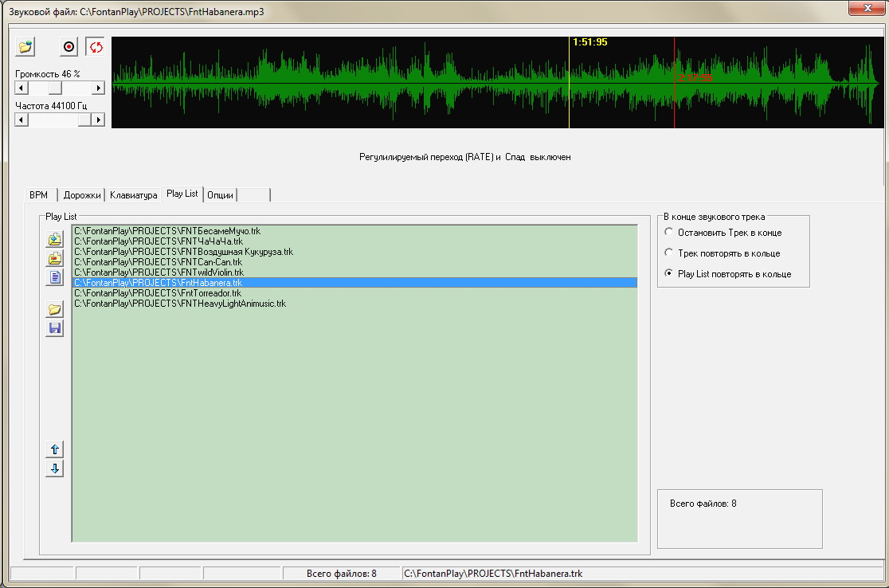Select FNTwildViolin.trk in the Play List
Viewport: 889px width, 588px height.
pyautogui.click(x=355, y=272)
